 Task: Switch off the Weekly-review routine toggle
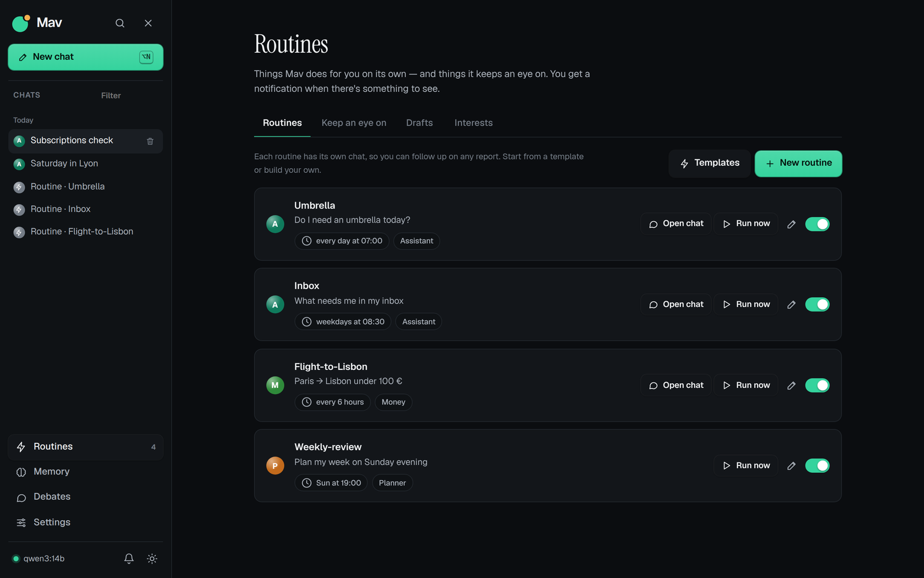click(x=817, y=466)
